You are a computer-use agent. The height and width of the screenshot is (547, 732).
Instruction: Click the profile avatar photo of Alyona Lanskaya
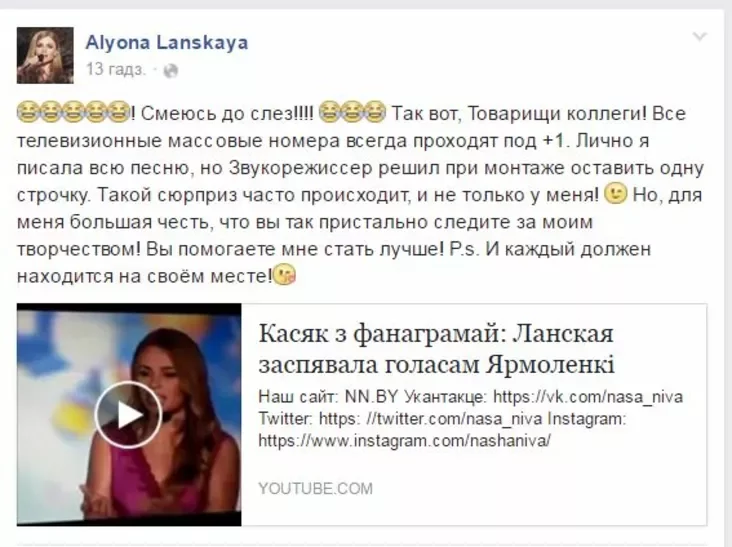click(x=45, y=55)
